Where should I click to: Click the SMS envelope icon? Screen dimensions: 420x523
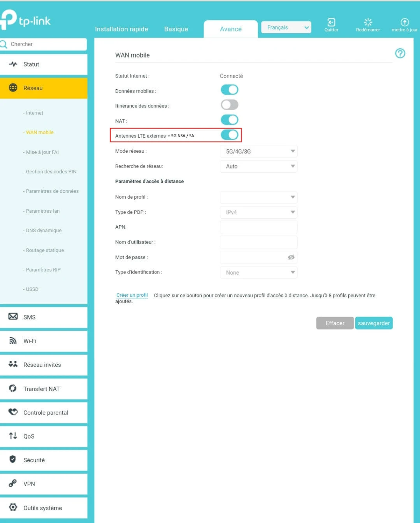pos(13,316)
